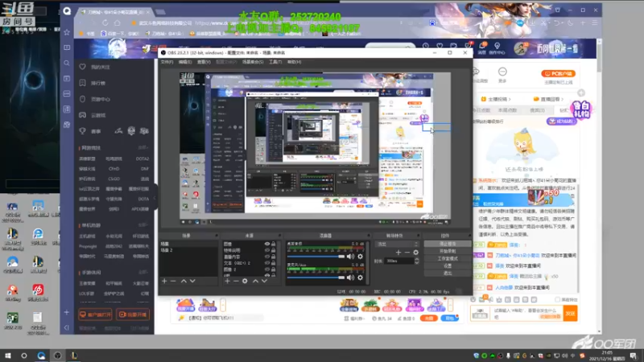The width and height of the screenshot is (644, 362).
Task: Toggle the lock for 图像 source
Action: [x=273, y=244]
